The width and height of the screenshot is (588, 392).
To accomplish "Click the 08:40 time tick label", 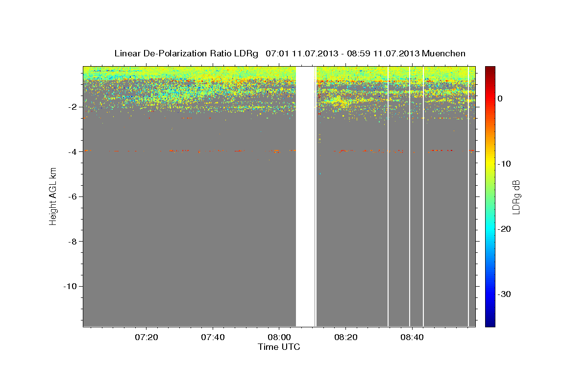I will (412, 337).
